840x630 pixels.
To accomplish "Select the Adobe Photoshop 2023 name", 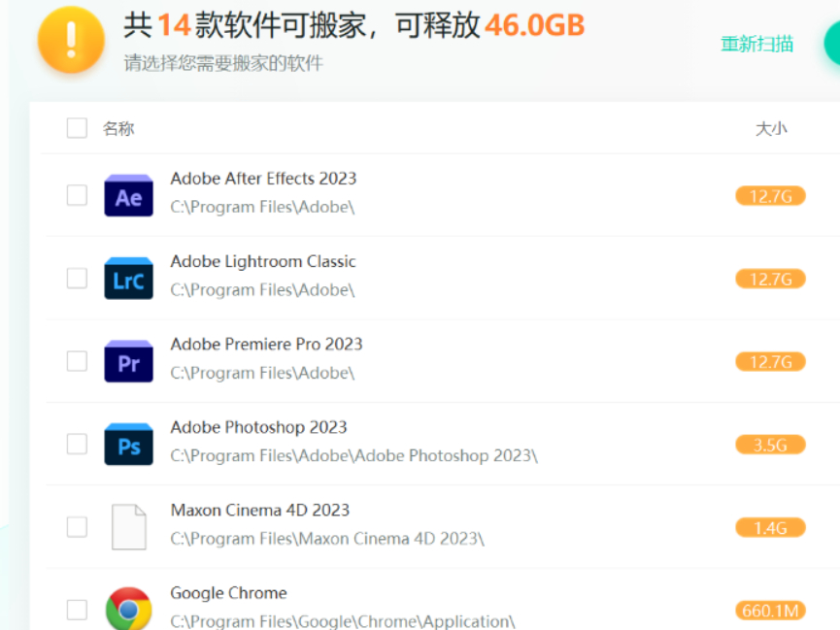I will pos(258,427).
